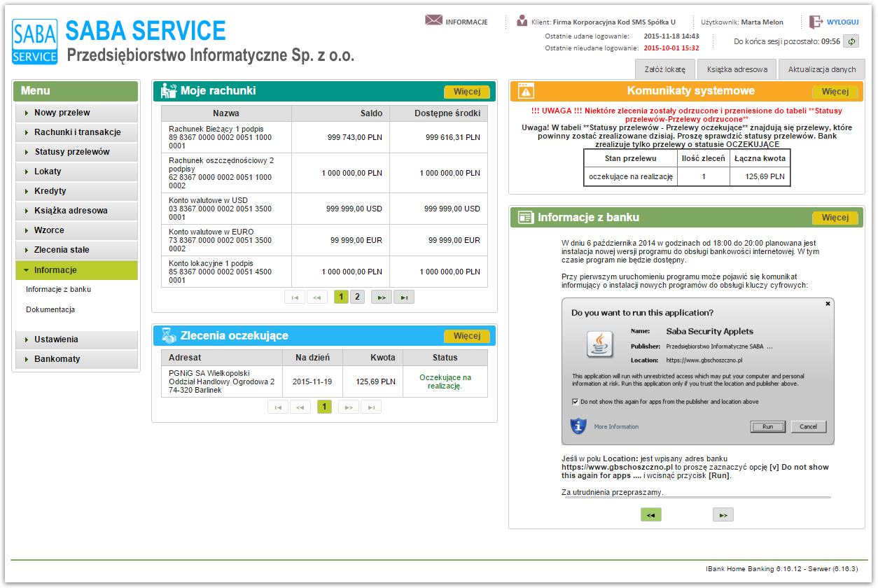The image size is (878, 588).
Task: Click Więcej in Moje rachunki
Action: point(467,92)
